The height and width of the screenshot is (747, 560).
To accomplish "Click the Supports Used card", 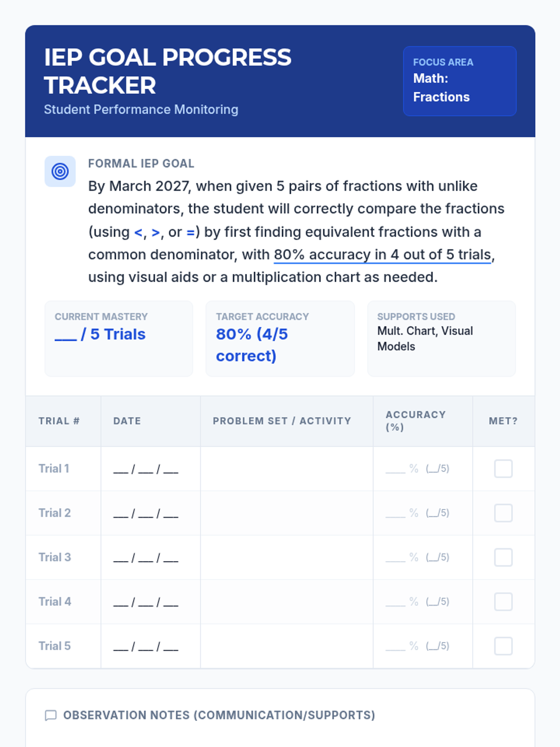I will [441, 338].
